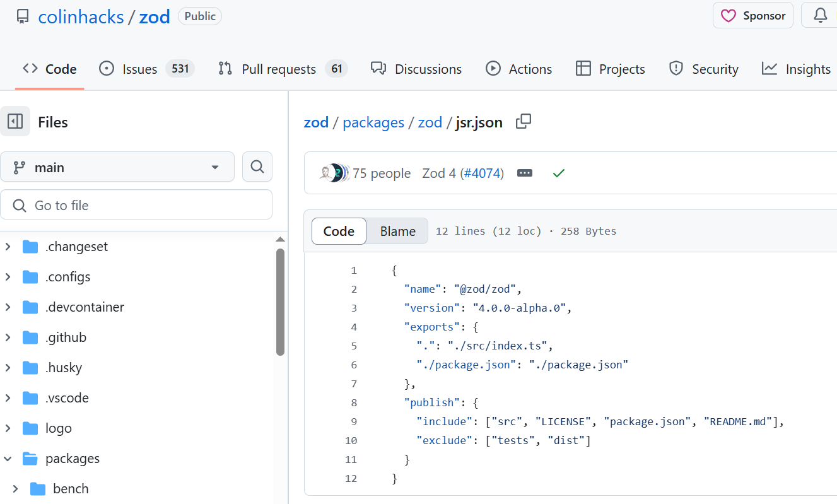Click the .configs folder icon
The image size is (837, 504).
pyautogui.click(x=30, y=277)
